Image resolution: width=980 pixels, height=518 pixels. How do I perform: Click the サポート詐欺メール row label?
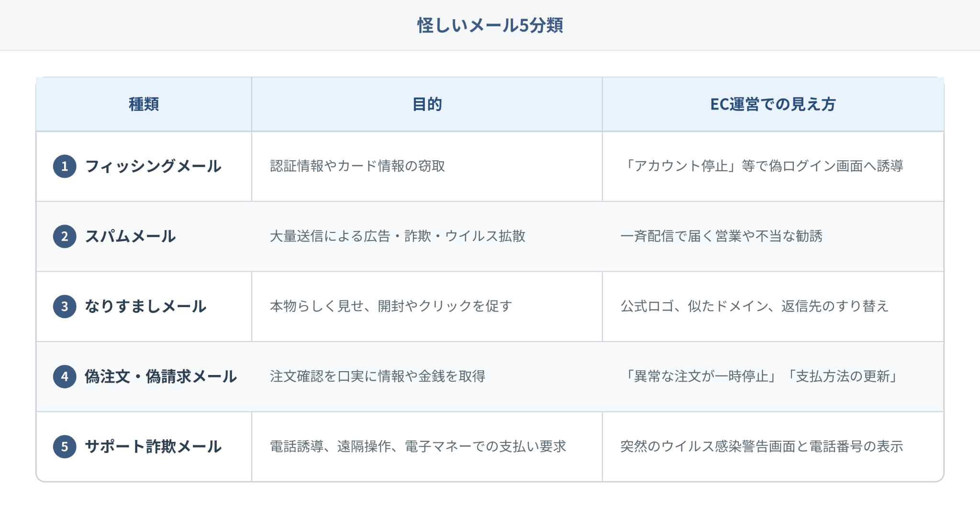[153, 447]
